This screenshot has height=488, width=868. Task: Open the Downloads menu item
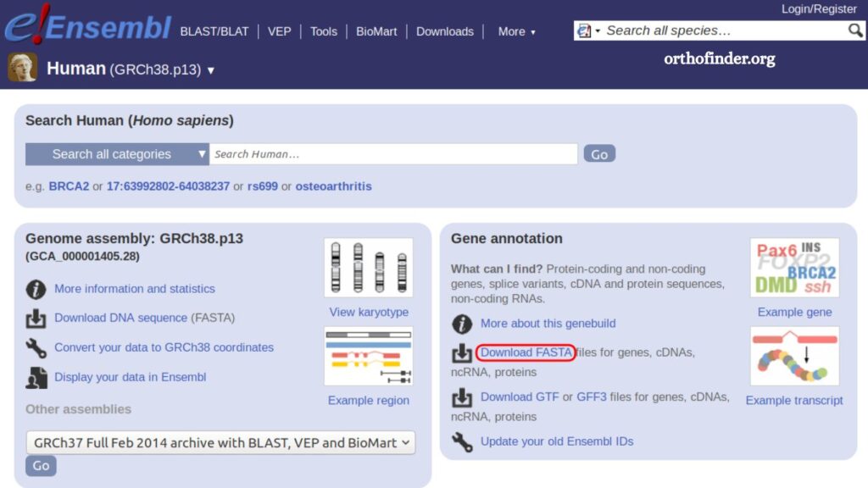[445, 31]
